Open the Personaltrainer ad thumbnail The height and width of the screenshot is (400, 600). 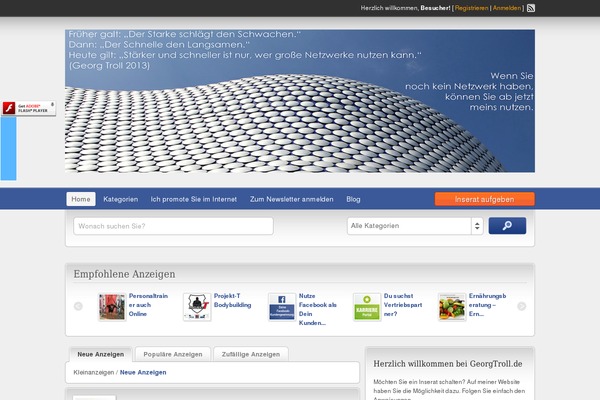coord(112,307)
